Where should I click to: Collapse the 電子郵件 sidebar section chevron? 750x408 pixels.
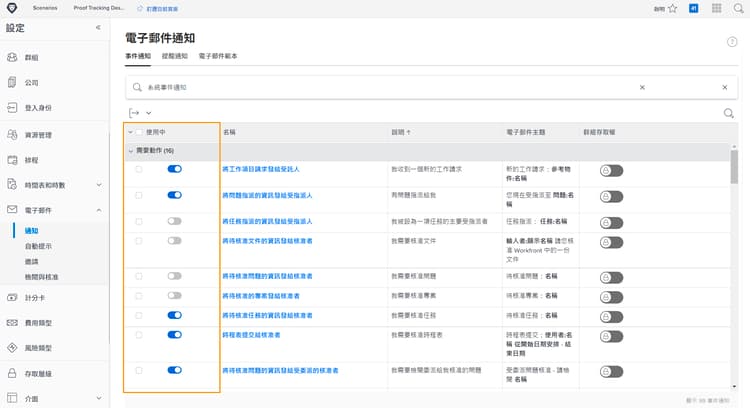coord(99,210)
